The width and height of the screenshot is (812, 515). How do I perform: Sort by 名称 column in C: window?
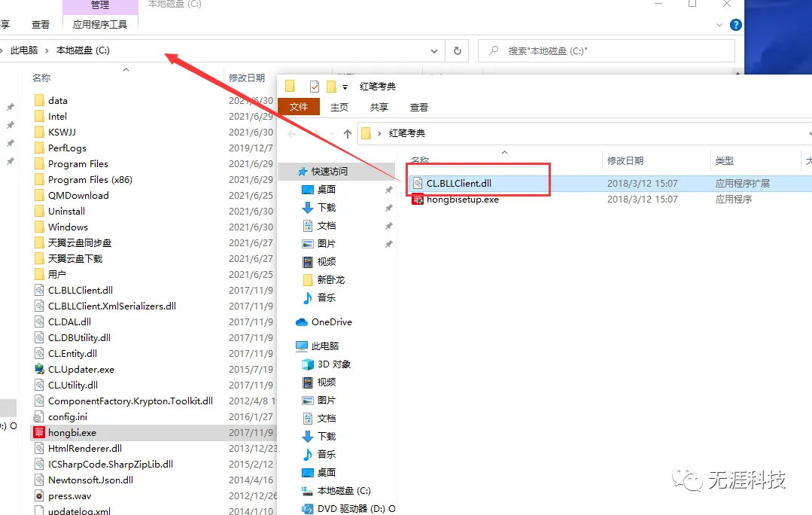tap(41, 78)
